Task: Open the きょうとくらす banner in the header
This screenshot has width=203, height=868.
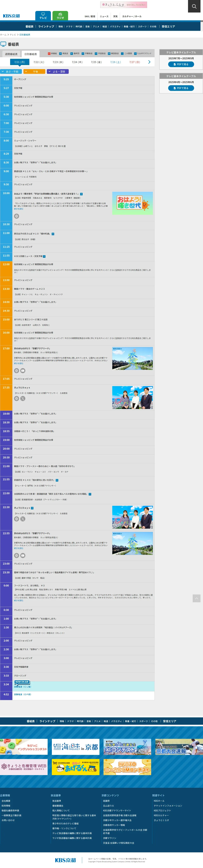Action: (124, 5)
